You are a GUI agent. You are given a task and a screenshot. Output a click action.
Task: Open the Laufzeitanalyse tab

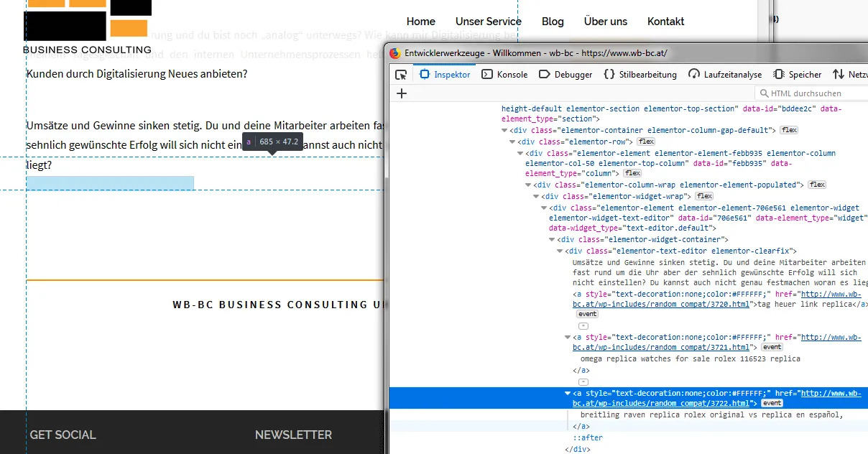[x=725, y=74]
